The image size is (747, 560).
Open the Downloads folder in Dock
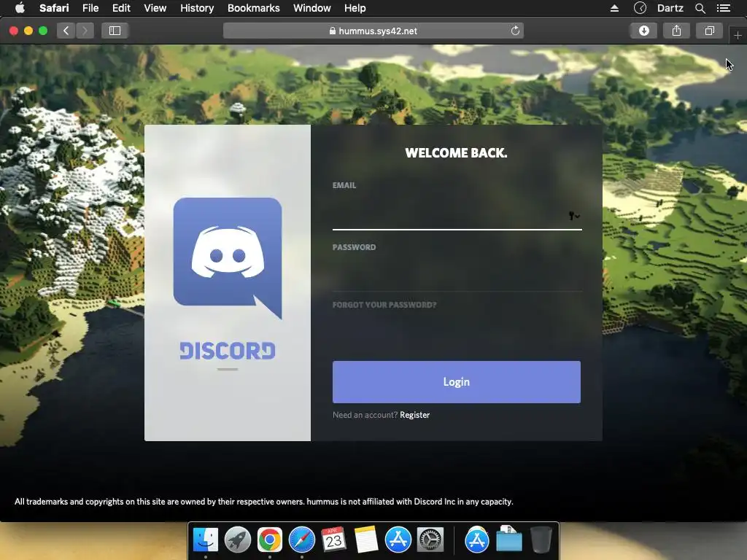508,540
